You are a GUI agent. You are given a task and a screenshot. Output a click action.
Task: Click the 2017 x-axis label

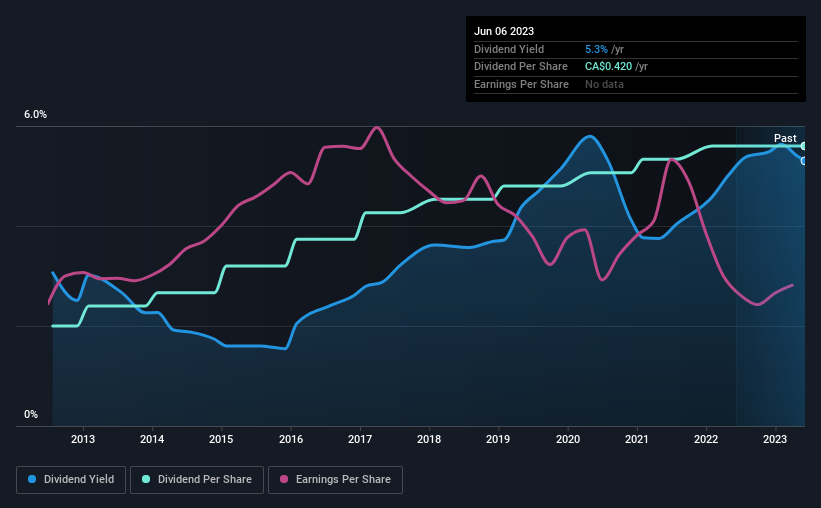click(x=360, y=439)
